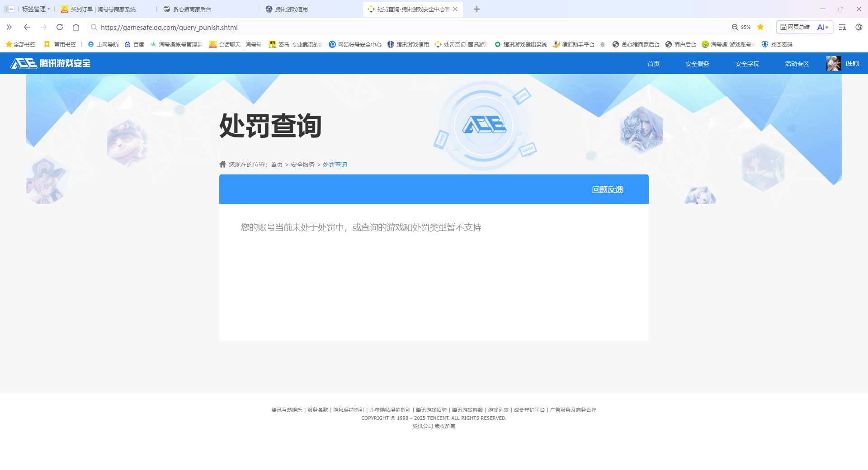Click the 问题反馈 link
This screenshot has width=868, height=470.
click(x=607, y=189)
